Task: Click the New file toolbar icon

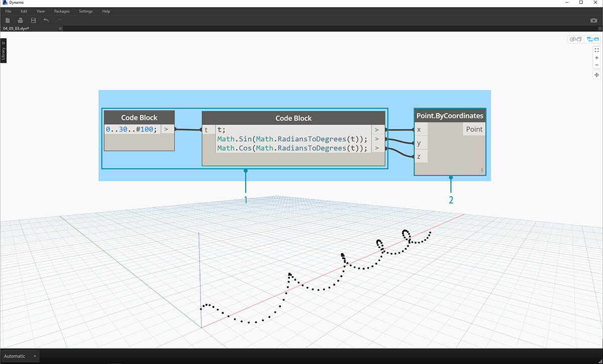Action: [8, 20]
